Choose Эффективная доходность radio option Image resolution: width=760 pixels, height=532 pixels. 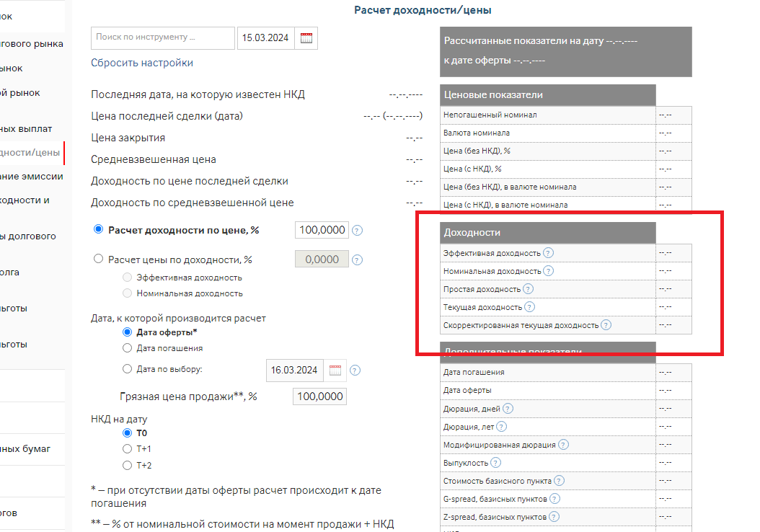pos(127,277)
